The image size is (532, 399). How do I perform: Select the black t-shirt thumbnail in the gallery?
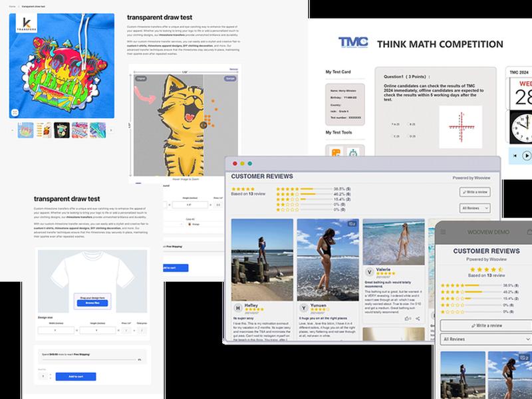62,130
